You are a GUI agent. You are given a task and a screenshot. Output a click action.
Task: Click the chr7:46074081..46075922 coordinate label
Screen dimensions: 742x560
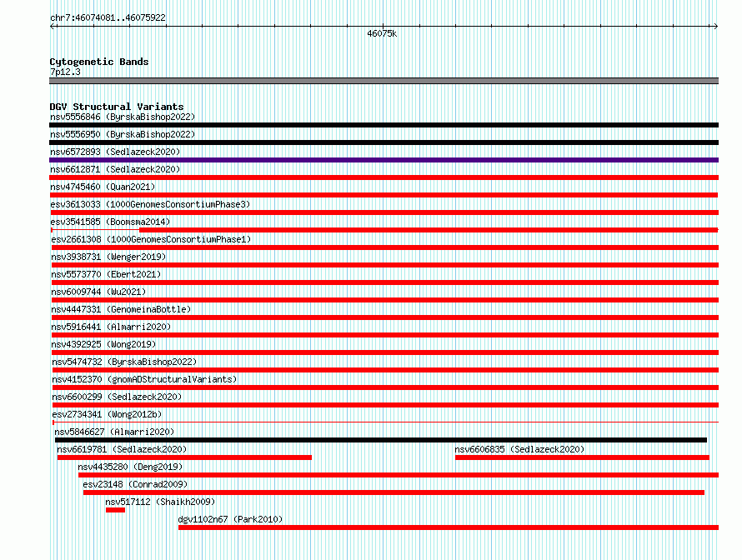108,18
